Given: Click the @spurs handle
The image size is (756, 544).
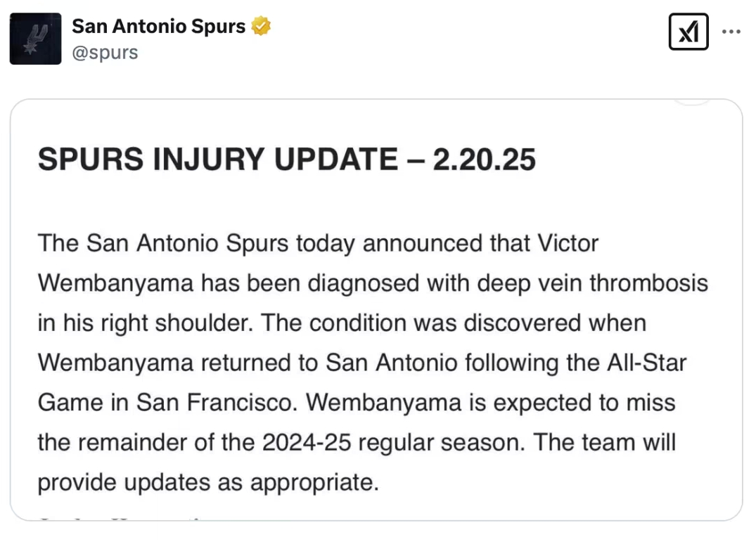Looking at the screenshot, I should coord(105,52).
